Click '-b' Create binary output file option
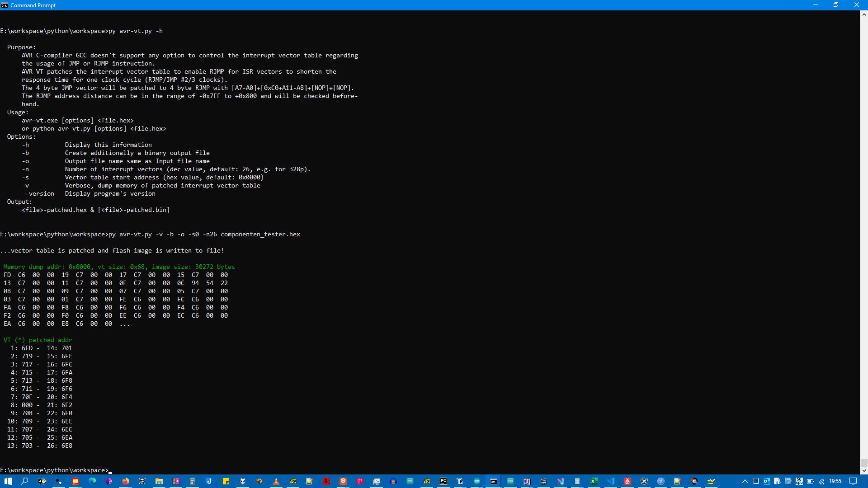The image size is (868, 488). pyautogui.click(x=116, y=153)
